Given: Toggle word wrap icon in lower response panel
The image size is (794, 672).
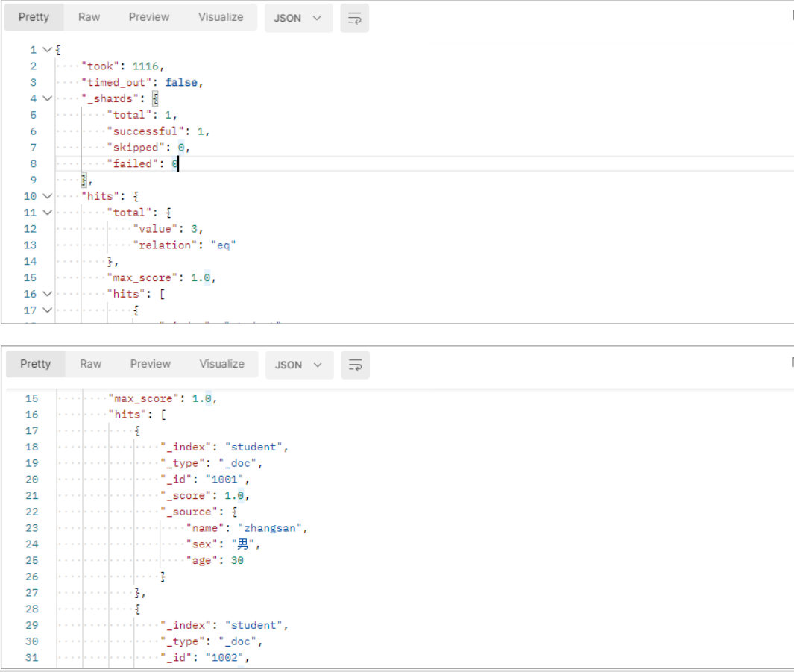Looking at the screenshot, I should click(x=355, y=365).
